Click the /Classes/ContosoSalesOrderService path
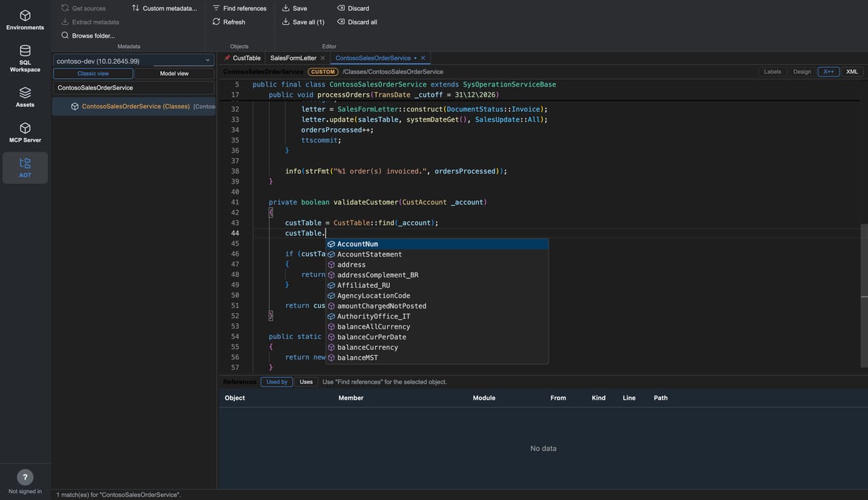This screenshot has width=868, height=500. (393, 72)
